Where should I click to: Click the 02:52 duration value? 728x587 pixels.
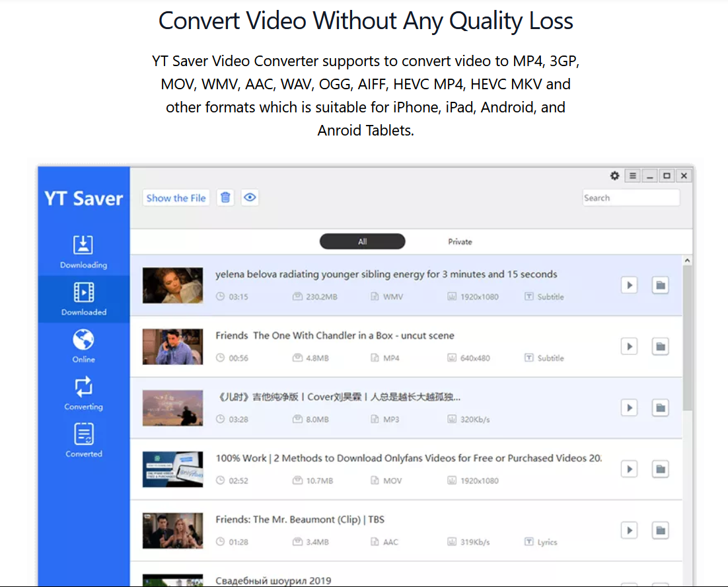[x=238, y=481]
